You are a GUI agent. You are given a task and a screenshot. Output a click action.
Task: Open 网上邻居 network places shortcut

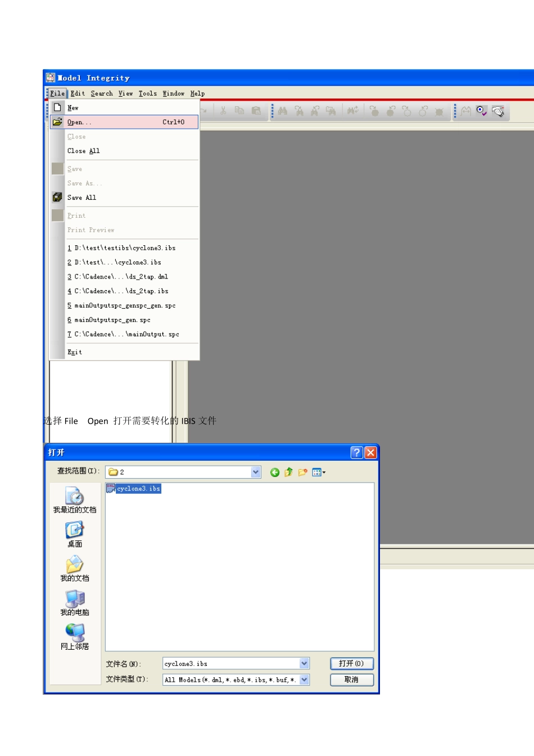pos(75,637)
